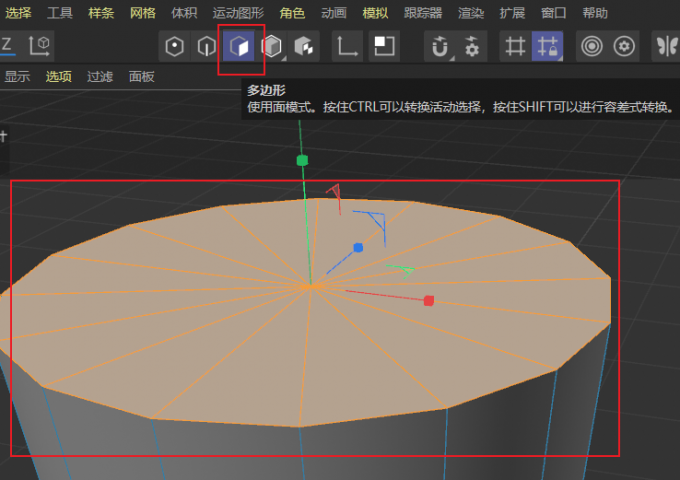Viewport: 680px width, 480px height.
Task: Switch to texture mode icon
Action: (304, 46)
